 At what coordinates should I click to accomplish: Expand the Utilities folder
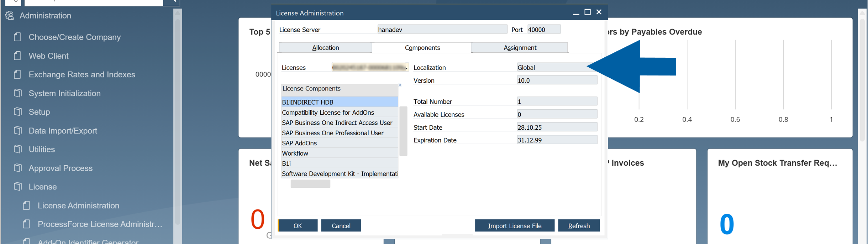[x=42, y=149]
